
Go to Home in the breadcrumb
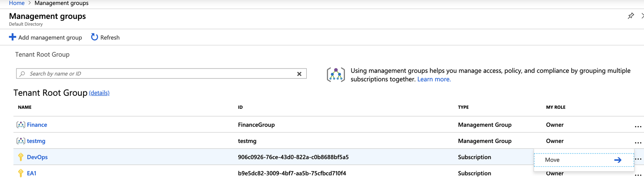tap(17, 3)
